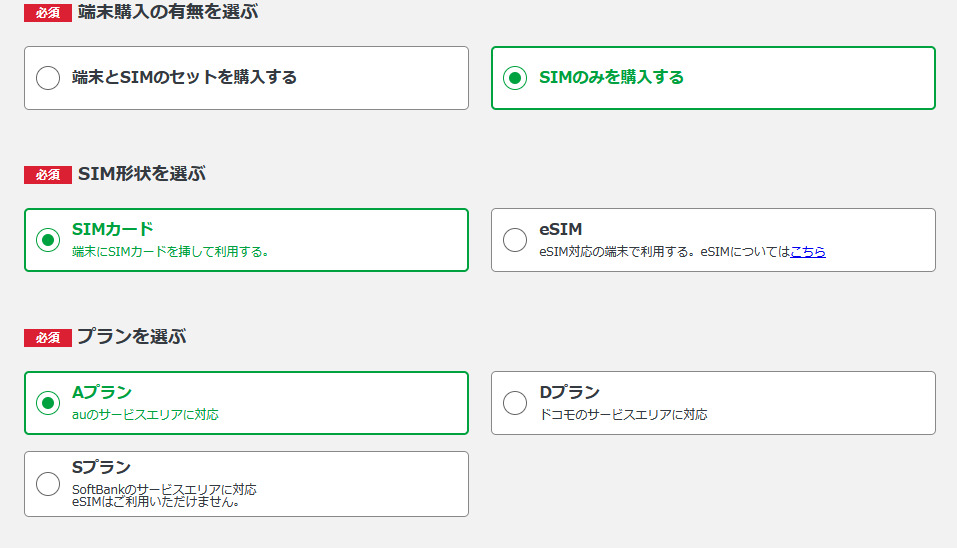The width and height of the screenshot is (957, 548).
Task: Select the Dプラン radio button
Action: tap(515, 403)
